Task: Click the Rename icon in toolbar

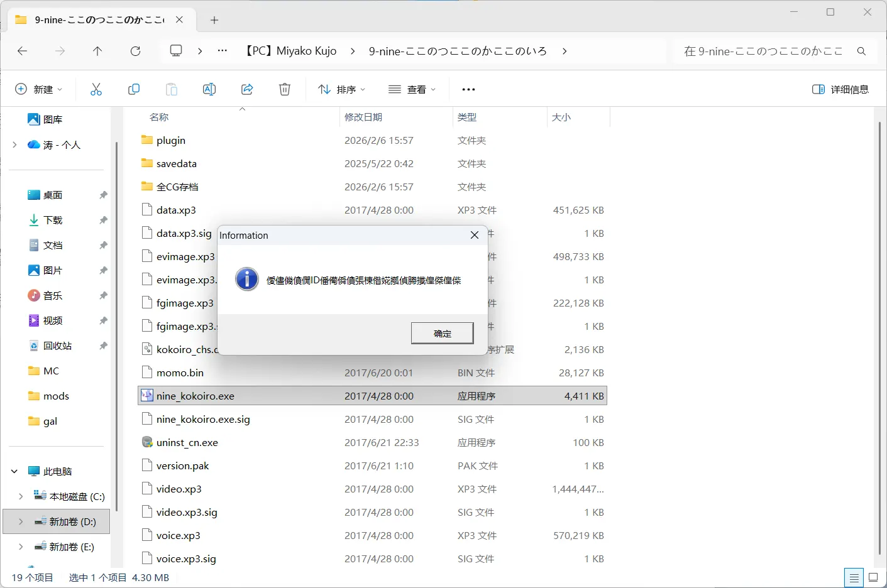Action: pos(209,89)
